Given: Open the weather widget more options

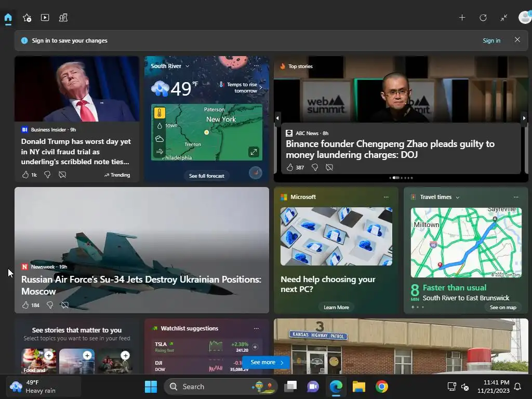Looking at the screenshot, I should (x=256, y=65).
